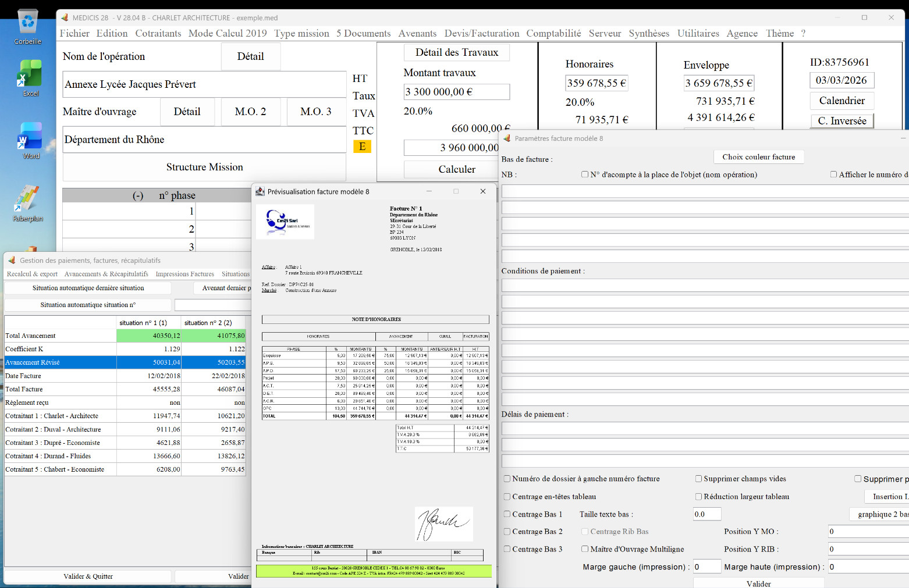The image size is (909, 588).
Task: Click the company logo in invoice preview
Action: [x=285, y=221]
